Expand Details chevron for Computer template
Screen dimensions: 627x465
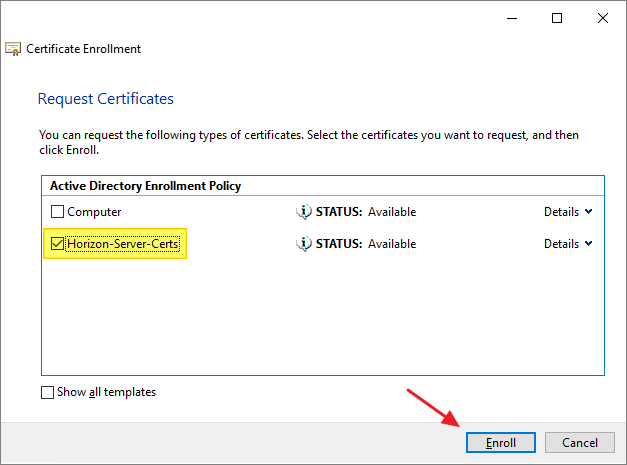[588, 212]
